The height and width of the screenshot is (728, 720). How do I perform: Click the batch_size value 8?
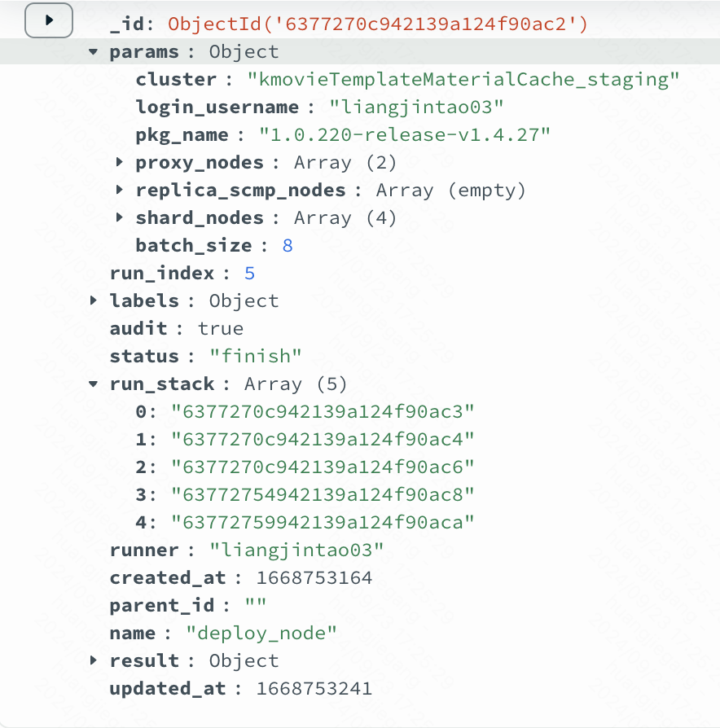click(x=288, y=245)
